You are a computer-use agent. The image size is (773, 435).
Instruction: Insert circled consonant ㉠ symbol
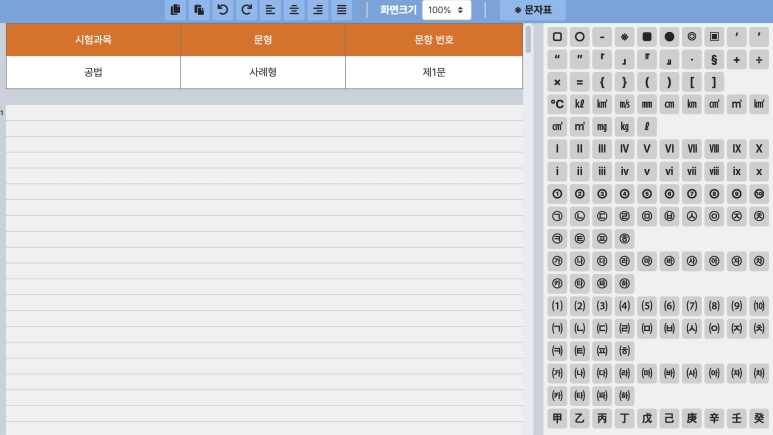[557, 217]
